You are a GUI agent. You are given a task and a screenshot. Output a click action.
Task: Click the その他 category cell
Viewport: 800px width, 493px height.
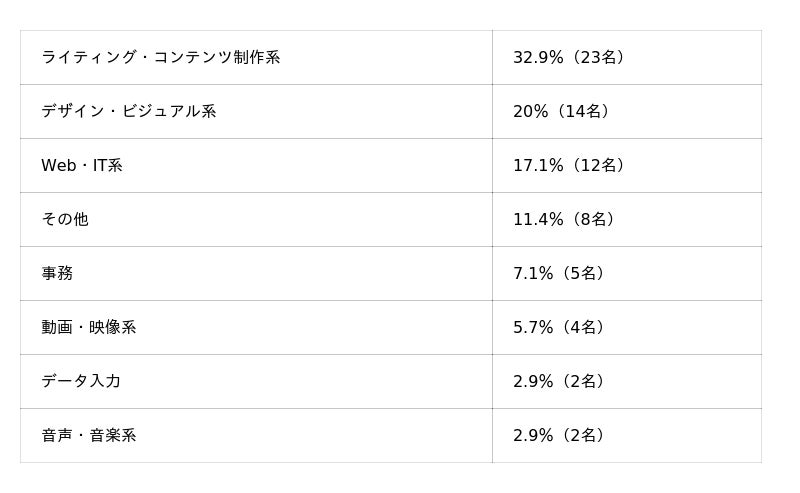(65, 220)
